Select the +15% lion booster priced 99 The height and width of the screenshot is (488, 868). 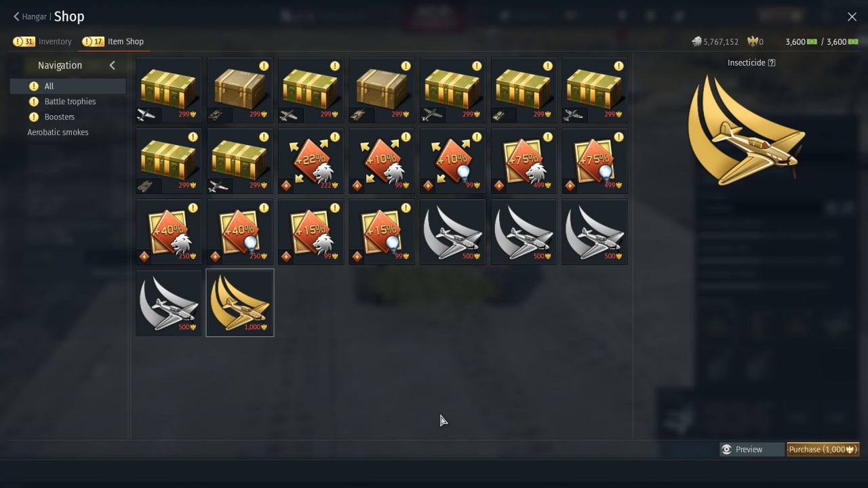tap(311, 232)
